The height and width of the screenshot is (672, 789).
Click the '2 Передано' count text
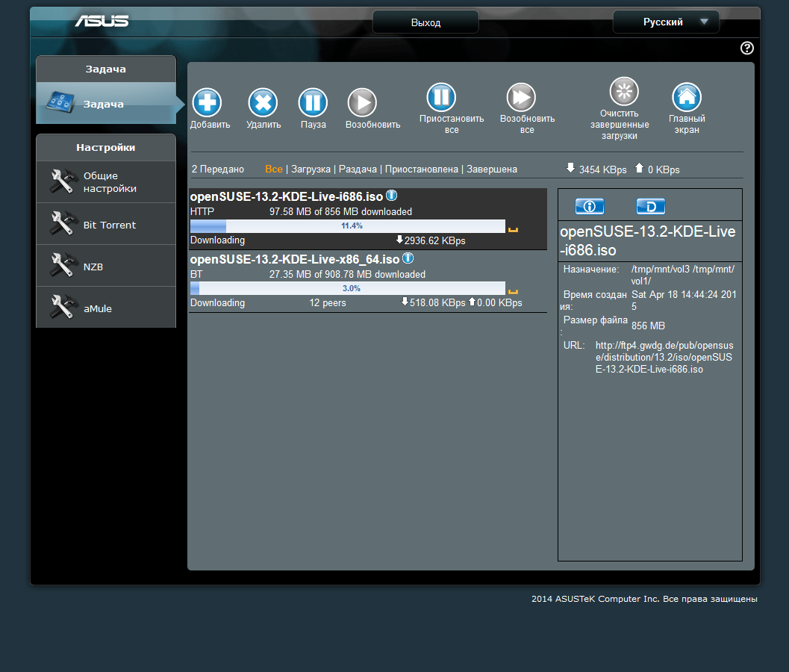pos(217,169)
